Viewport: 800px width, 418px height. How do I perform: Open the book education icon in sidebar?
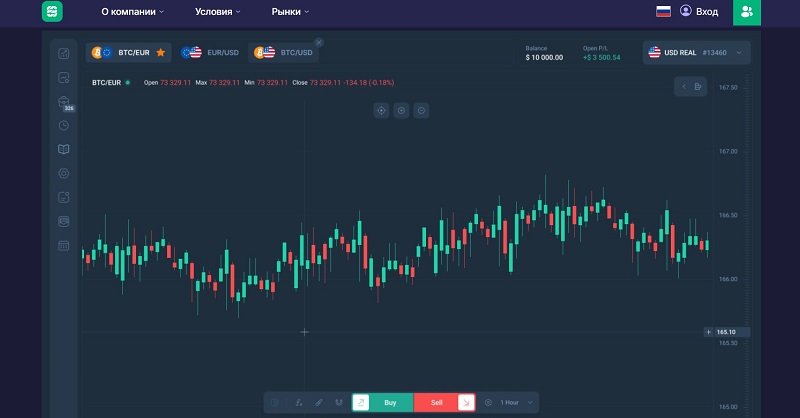tap(64, 149)
